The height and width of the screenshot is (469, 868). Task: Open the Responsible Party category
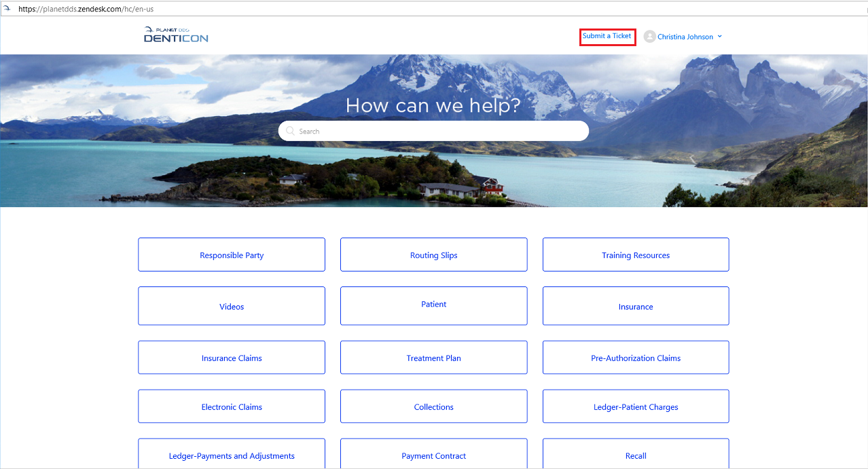231,254
